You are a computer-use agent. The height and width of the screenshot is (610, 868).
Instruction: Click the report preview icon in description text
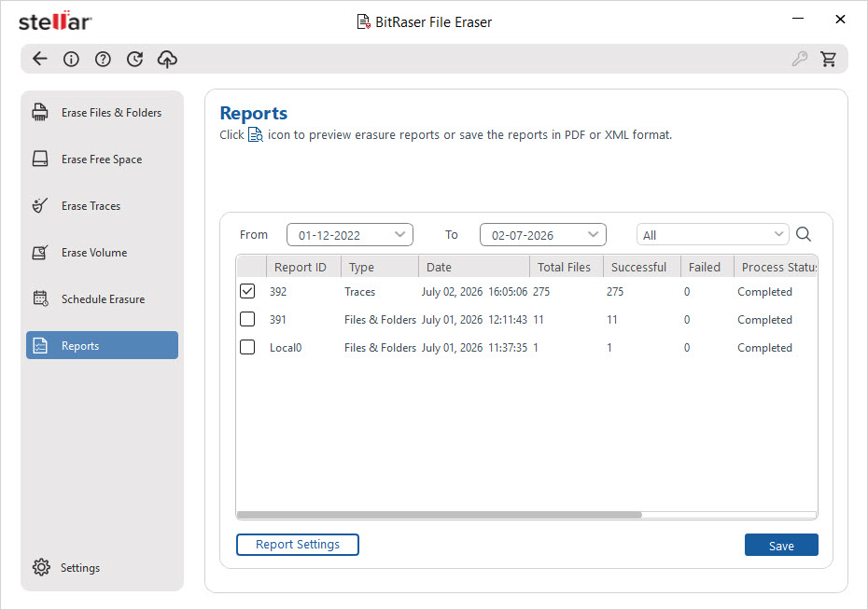[x=255, y=135]
